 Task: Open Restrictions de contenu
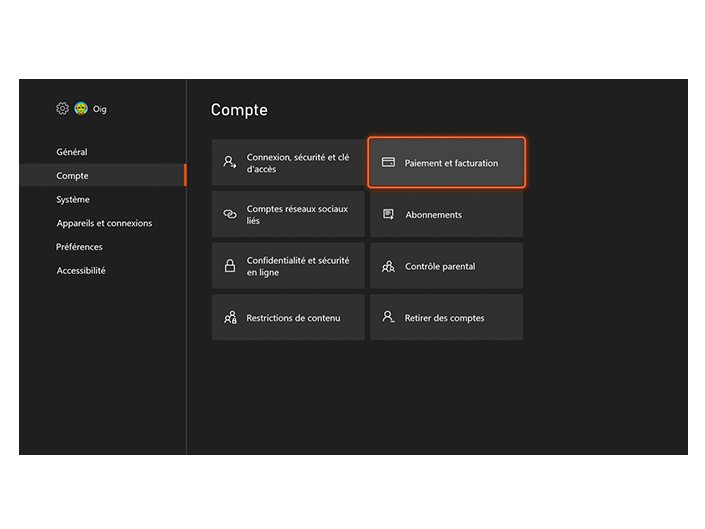click(288, 318)
